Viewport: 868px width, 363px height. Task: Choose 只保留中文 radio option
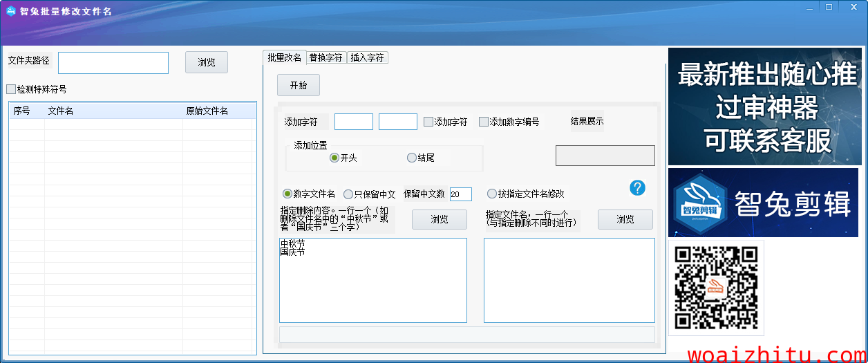coord(348,194)
